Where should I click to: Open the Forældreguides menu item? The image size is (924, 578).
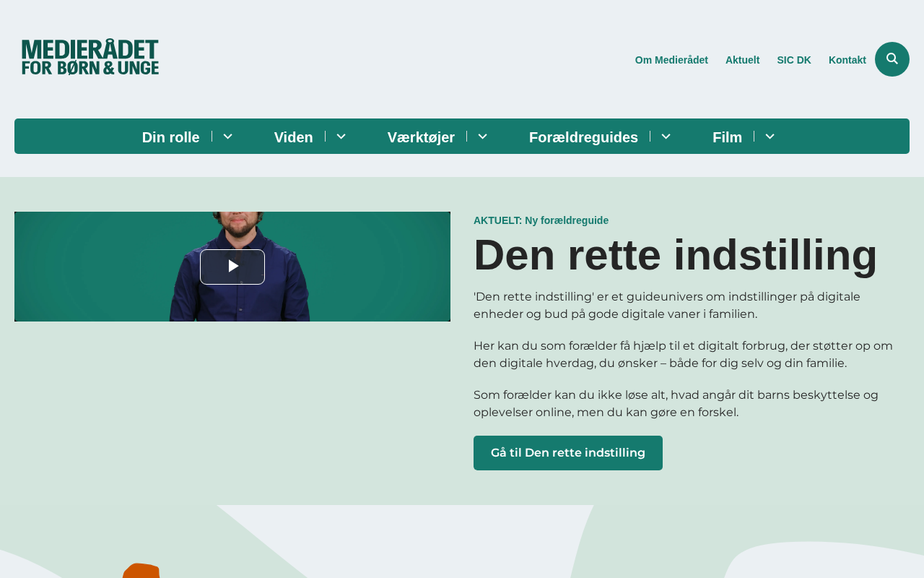click(583, 137)
